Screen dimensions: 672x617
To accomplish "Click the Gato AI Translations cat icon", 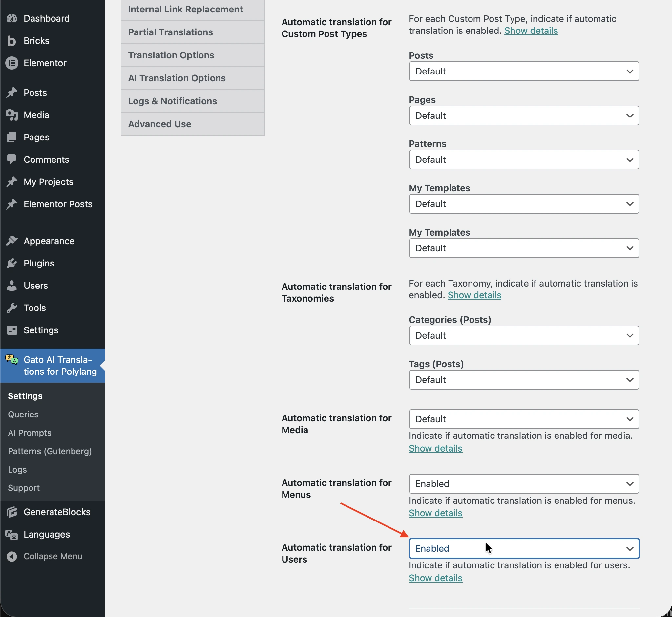I will (x=11, y=360).
